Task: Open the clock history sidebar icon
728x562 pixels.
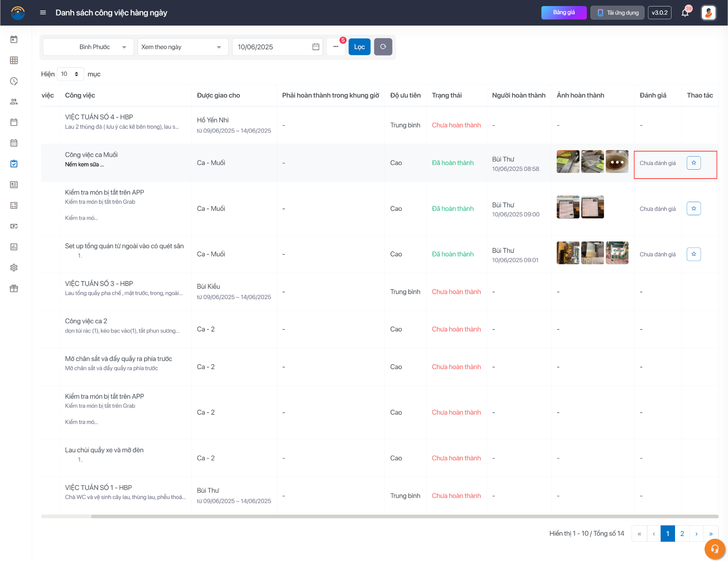Action: click(x=14, y=81)
